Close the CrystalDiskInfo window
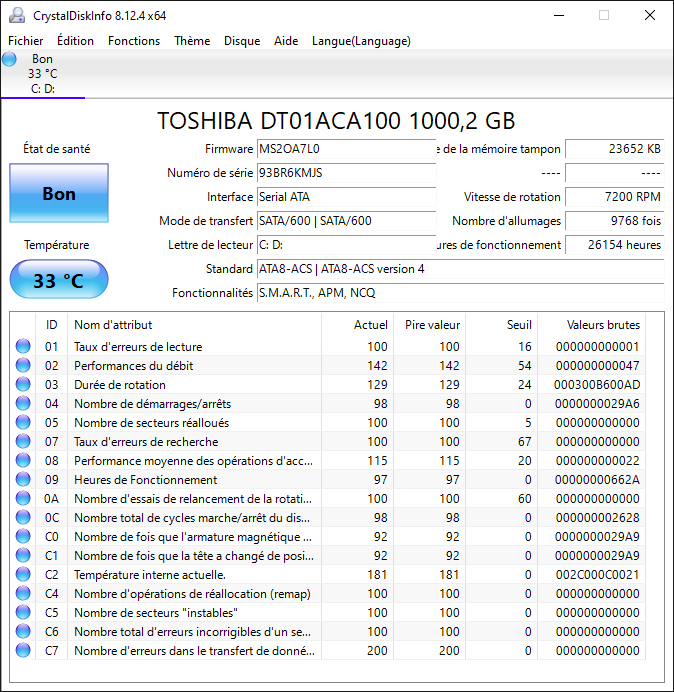This screenshot has width=674, height=692. [x=650, y=15]
